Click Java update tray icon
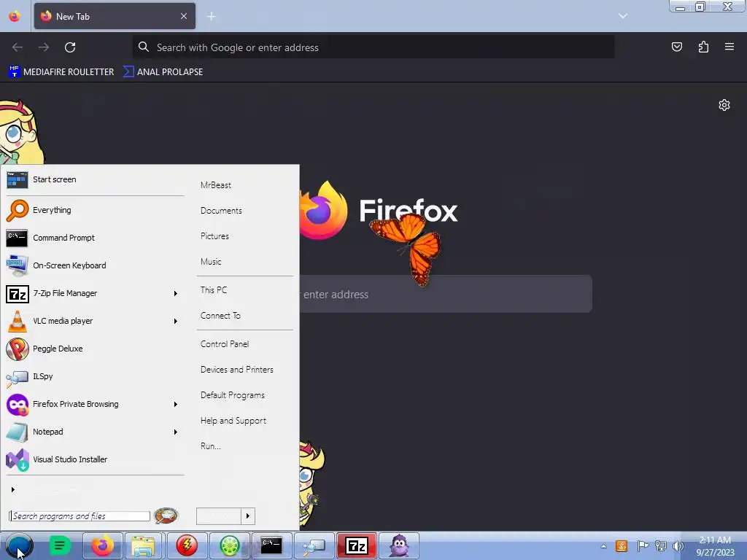Screen dimensions: 747x560 pos(622,546)
